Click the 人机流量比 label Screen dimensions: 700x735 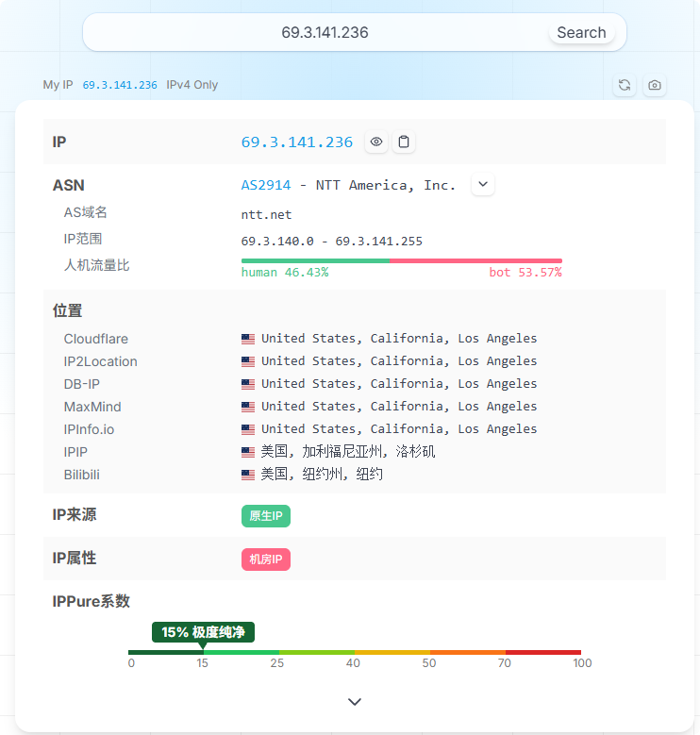pyautogui.click(x=96, y=265)
